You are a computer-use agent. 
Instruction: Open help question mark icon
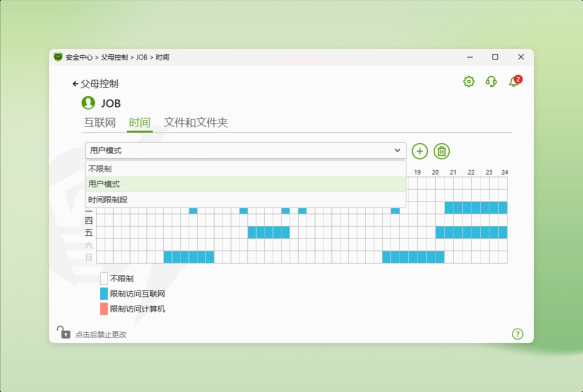pos(517,334)
